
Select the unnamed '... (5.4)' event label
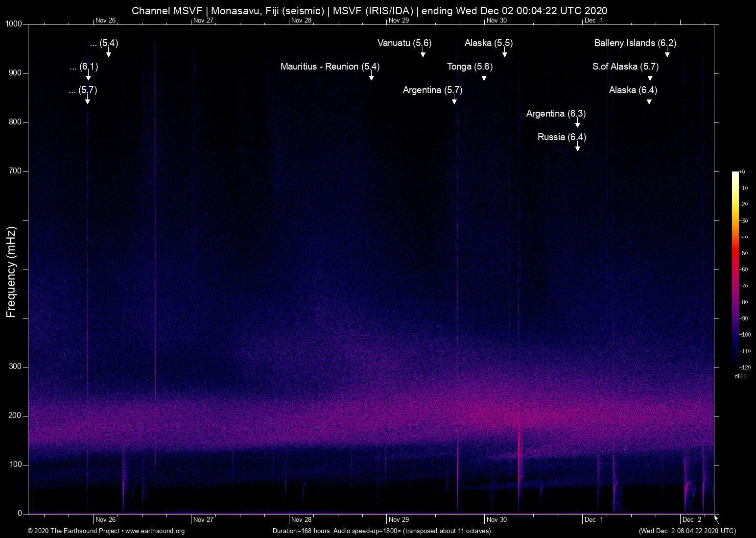point(104,43)
